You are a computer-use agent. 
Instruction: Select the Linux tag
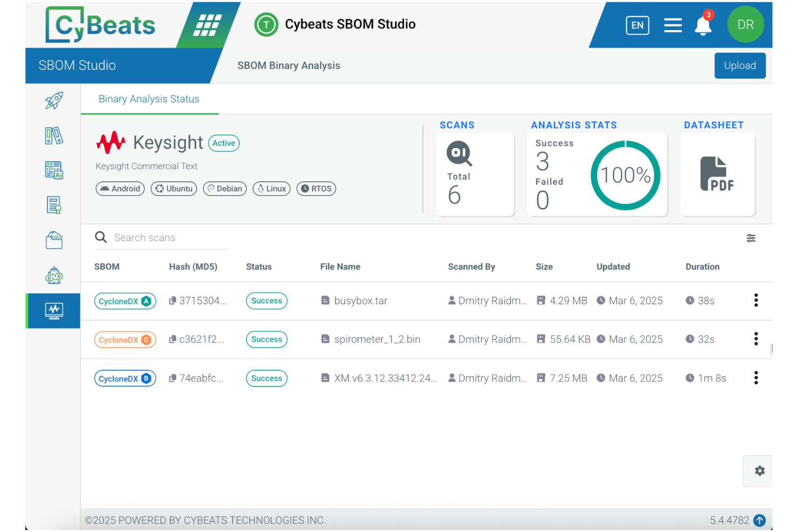click(x=272, y=189)
